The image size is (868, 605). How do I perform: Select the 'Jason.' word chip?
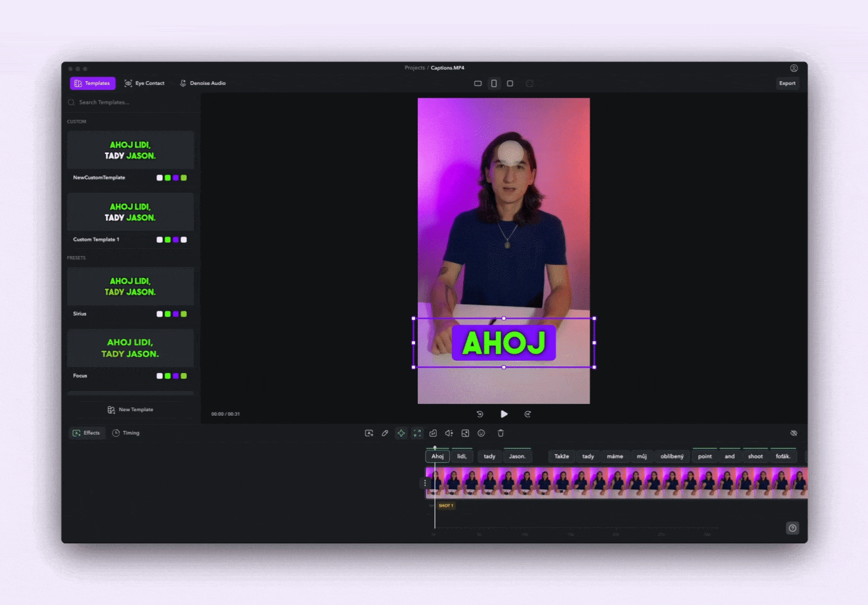[x=517, y=457]
